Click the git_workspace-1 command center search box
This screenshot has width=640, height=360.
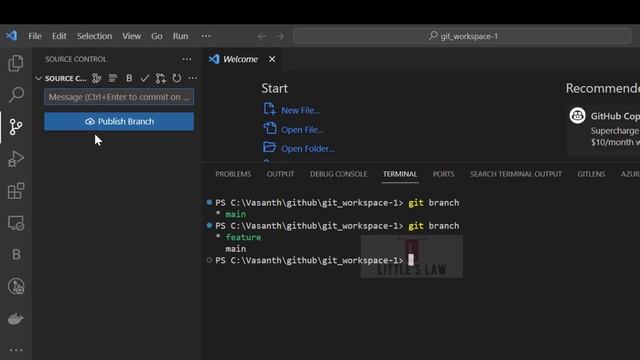click(462, 36)
